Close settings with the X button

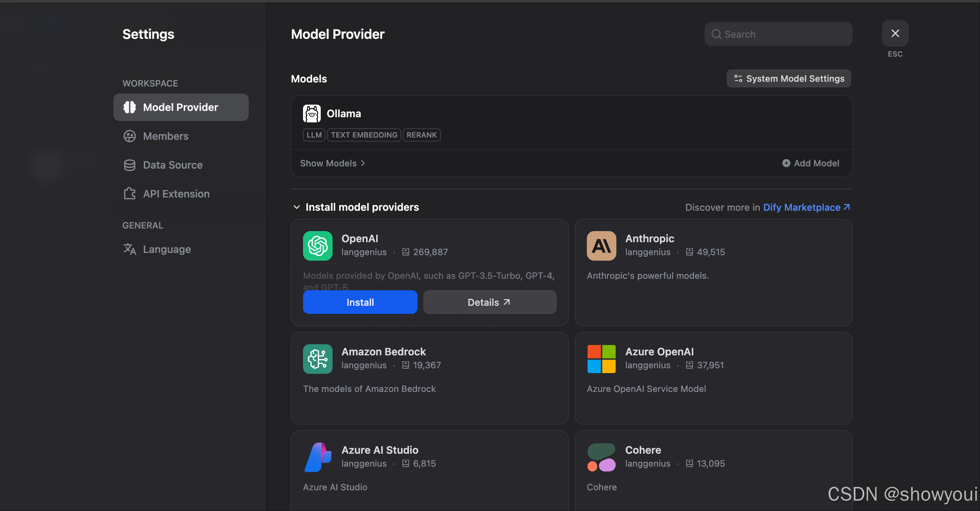pos(895,34)
